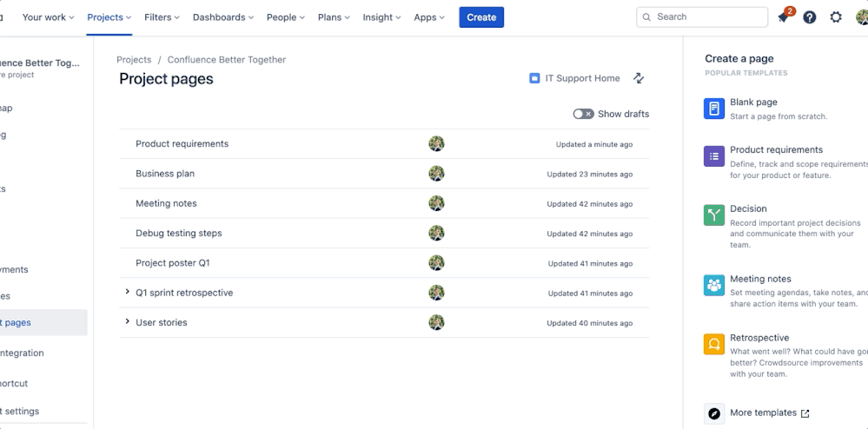Select the Retrospective template icon
This screenshot has height=429, width=868.
point(714,344)
